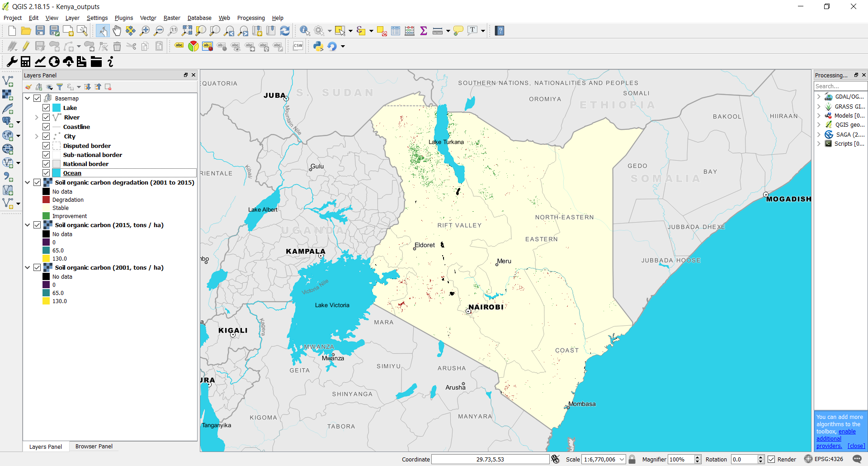
Task: Expand the River layer legend
Action: [x=37, y=117]
